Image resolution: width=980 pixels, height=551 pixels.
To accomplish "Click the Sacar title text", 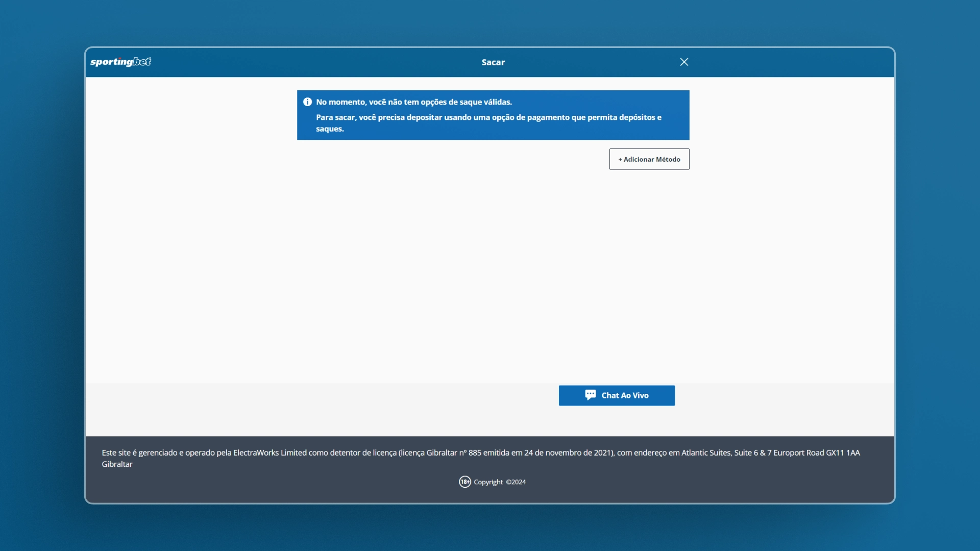I will click(x=493, y=62).
